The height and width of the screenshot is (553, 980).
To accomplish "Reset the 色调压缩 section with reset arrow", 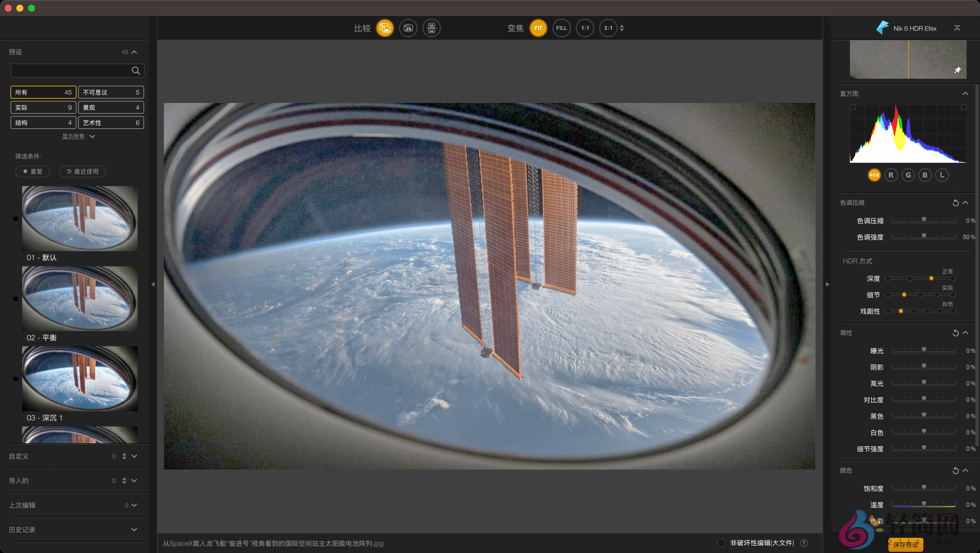I will tap(955, 203).
